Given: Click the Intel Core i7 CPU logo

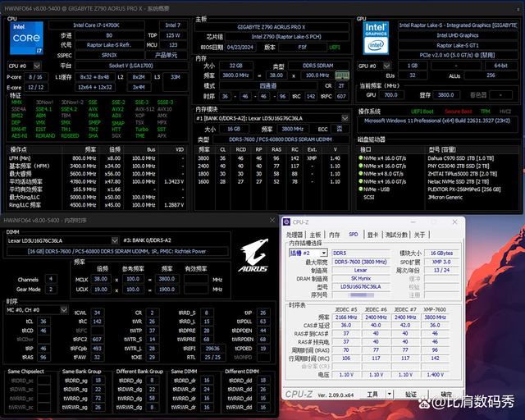Looking at the screenshot, I should click(x=25, y=39).
